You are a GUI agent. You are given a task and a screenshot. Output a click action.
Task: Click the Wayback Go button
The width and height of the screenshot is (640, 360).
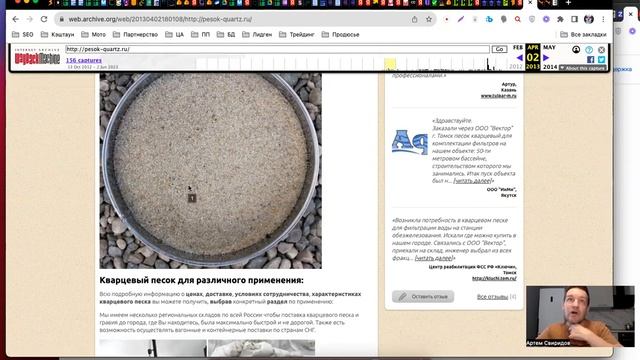(499, 49)
